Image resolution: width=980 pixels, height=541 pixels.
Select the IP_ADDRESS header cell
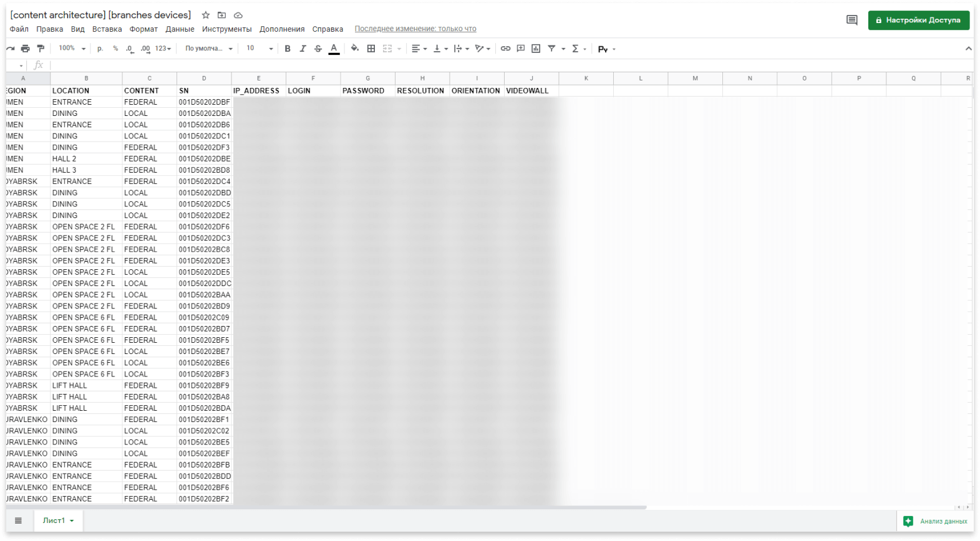click(259, 91)
